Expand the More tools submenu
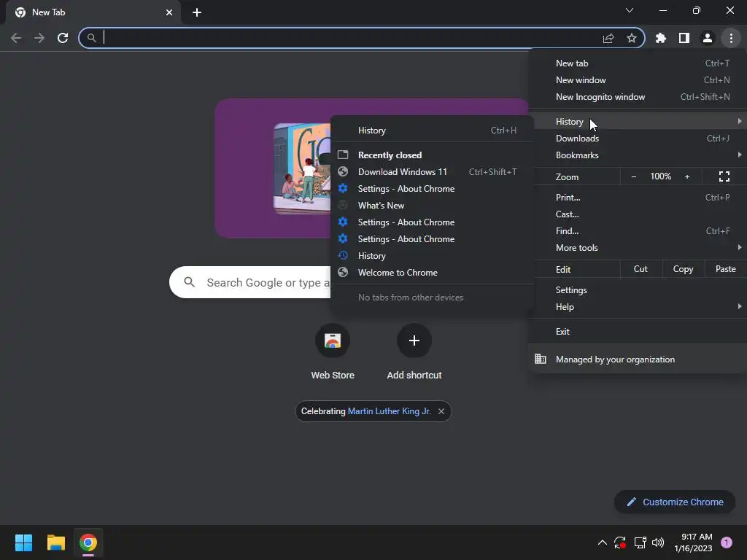 pos(638,248)
